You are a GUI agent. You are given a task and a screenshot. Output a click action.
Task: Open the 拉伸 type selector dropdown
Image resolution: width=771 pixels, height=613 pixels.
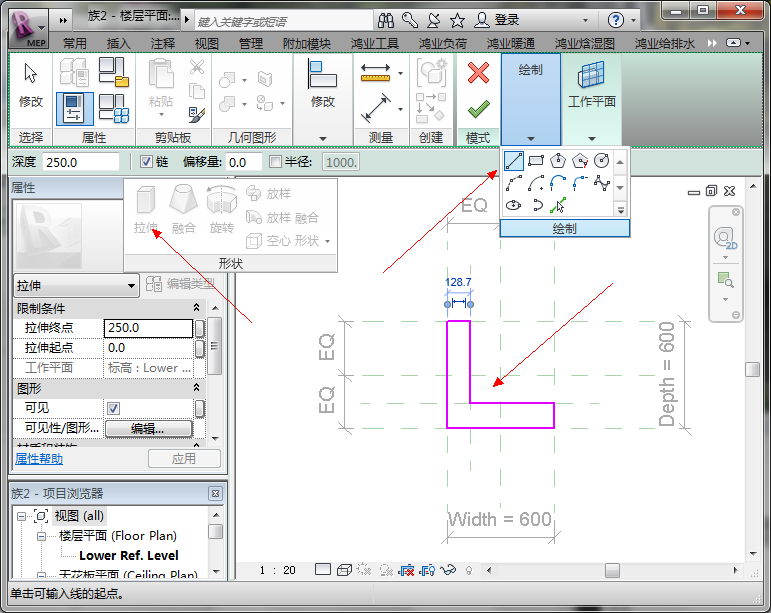coord(76,286)
